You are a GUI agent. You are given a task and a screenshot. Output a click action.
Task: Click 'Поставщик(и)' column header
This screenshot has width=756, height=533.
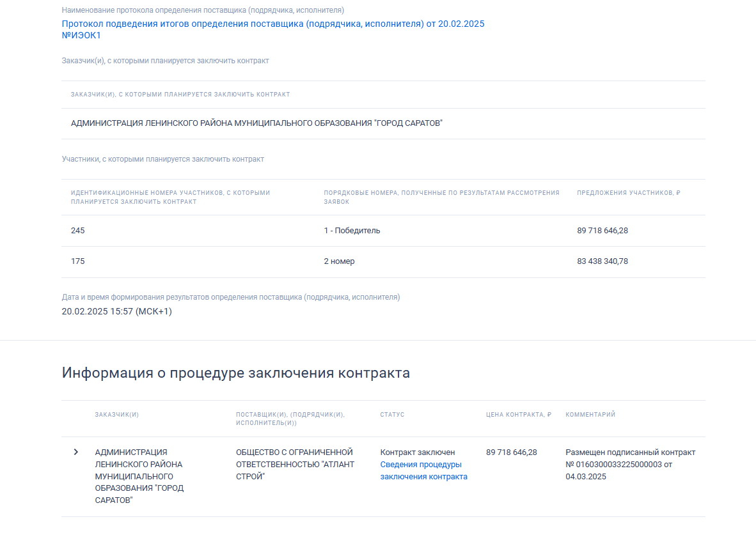[290, 419]
